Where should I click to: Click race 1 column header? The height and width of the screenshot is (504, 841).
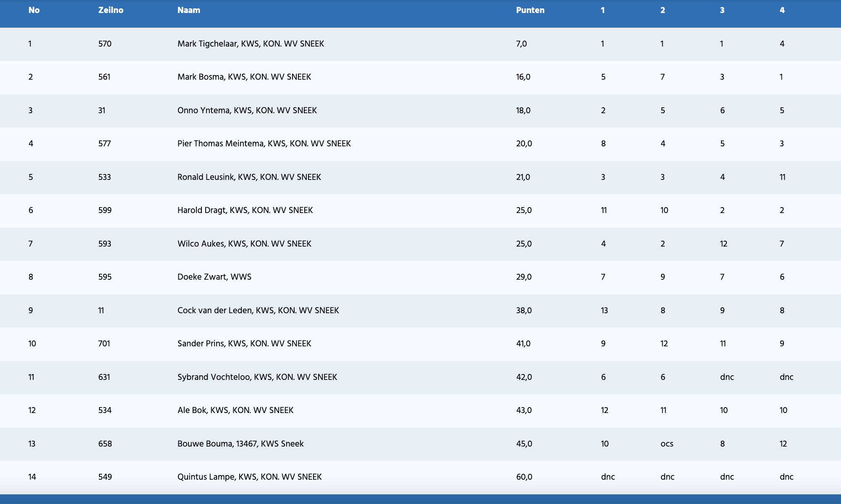click(x=603, y=10)
